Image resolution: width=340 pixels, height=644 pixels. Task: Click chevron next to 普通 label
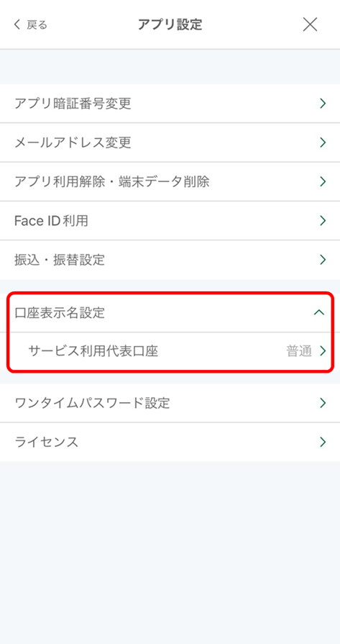coord(323,351)
